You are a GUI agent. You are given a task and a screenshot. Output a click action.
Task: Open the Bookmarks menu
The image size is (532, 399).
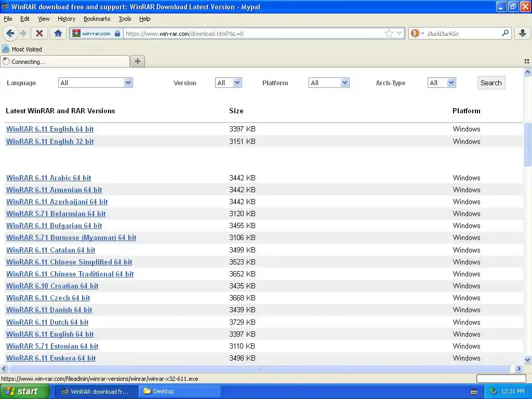click(97, 19)
